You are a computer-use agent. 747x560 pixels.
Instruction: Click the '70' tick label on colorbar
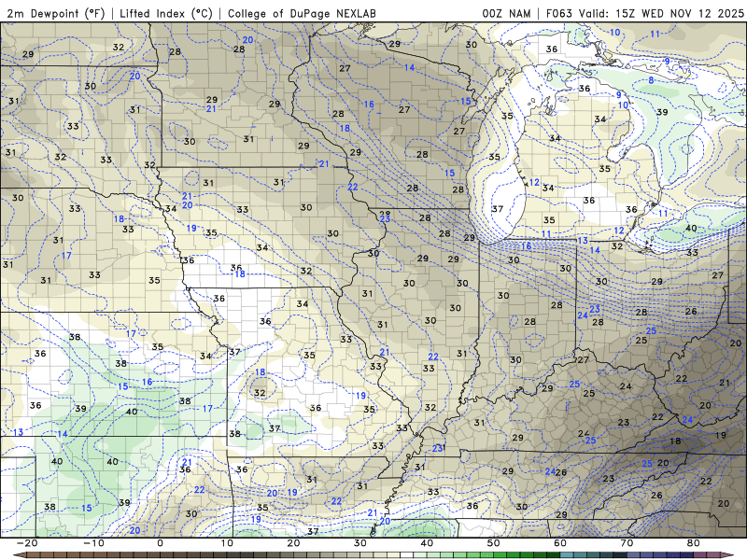(627, 543)
